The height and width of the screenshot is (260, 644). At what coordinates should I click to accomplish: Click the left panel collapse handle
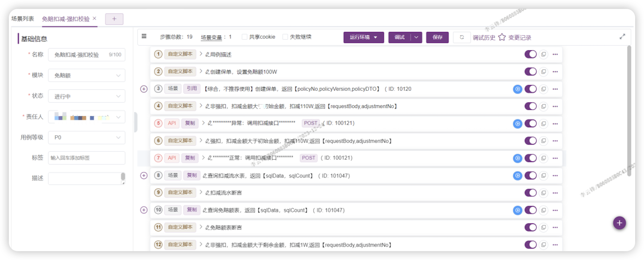click(x=135, y=122)
